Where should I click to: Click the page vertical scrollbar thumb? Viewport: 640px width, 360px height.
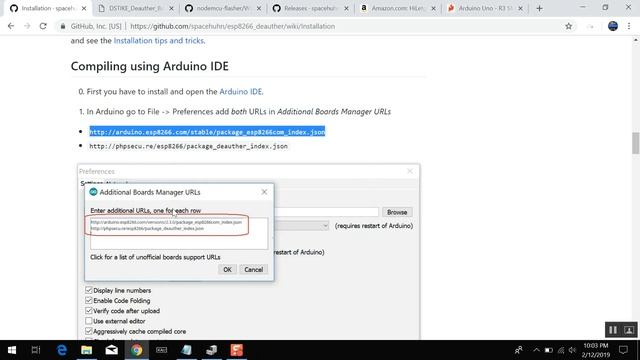point(636,143)
